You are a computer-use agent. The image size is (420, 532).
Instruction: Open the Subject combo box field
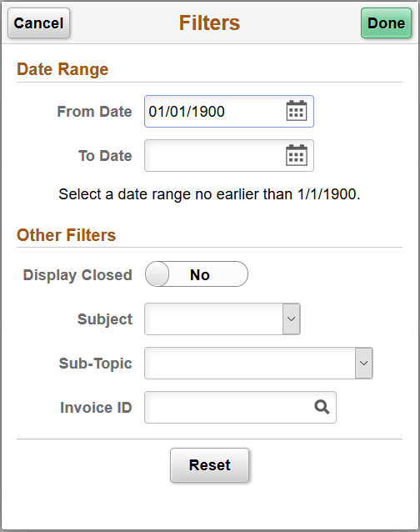point(222,319)
